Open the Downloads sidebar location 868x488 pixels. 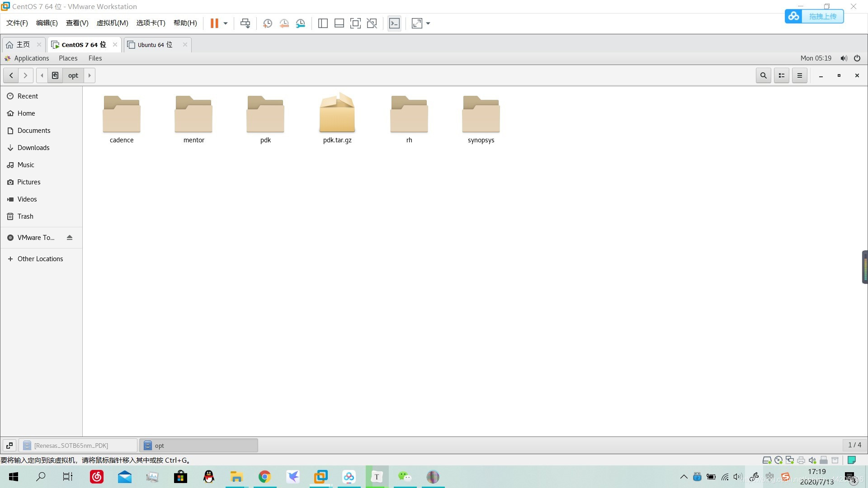(33, 148)
